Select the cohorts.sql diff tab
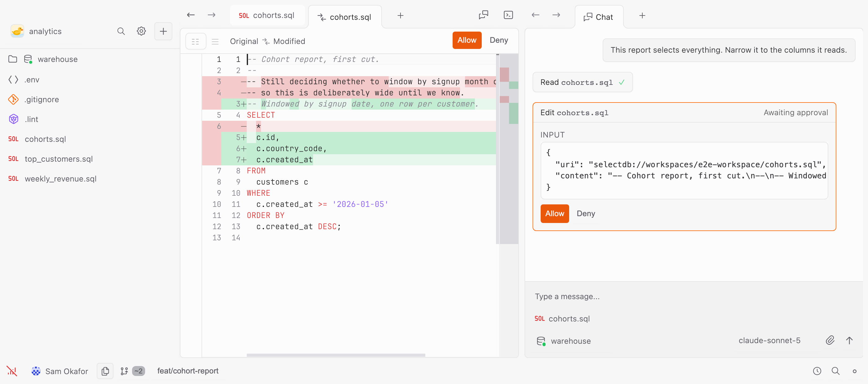The height and width of the screenshot is (384, 868). (345, 17)
